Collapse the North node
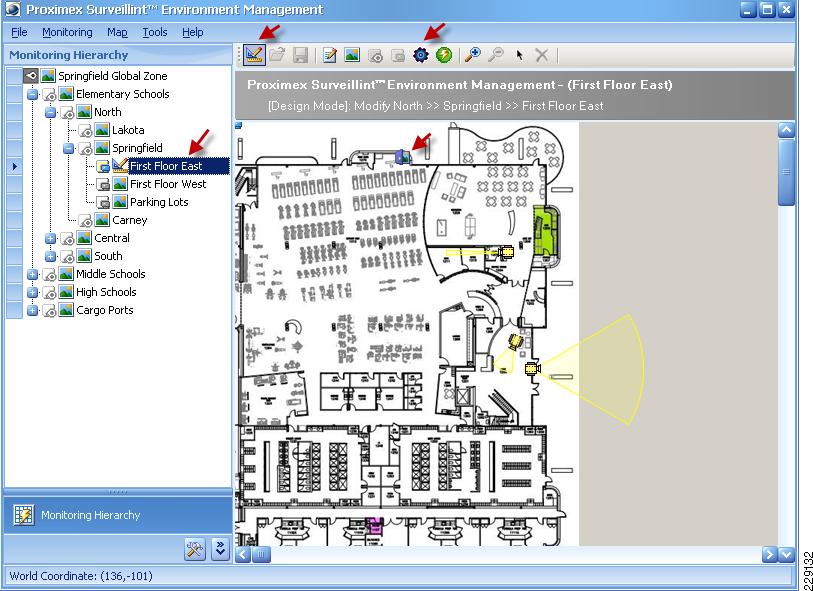 [50, 112]
